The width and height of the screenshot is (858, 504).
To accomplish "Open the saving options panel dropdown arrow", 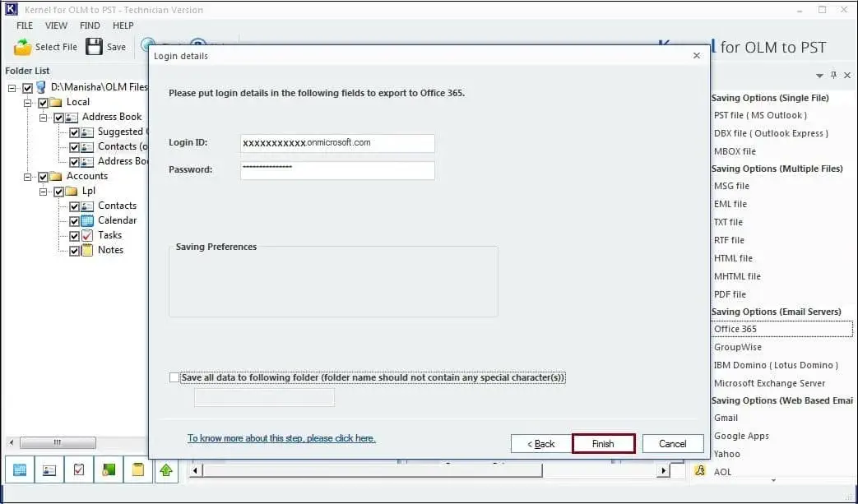I will pos(819,76).
